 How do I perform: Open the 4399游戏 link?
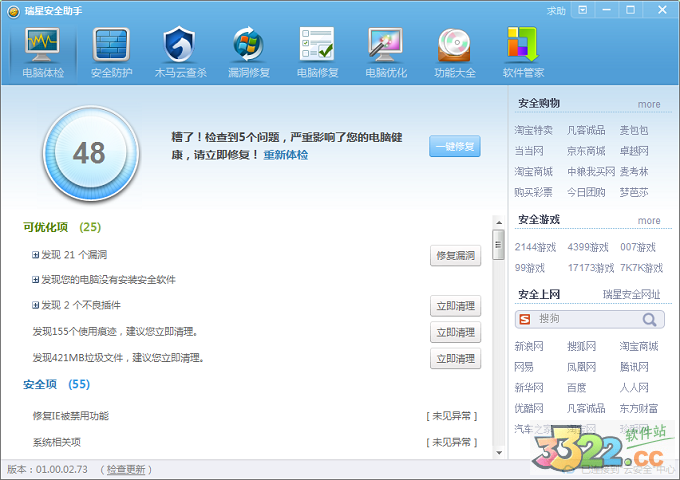(588, 247)
